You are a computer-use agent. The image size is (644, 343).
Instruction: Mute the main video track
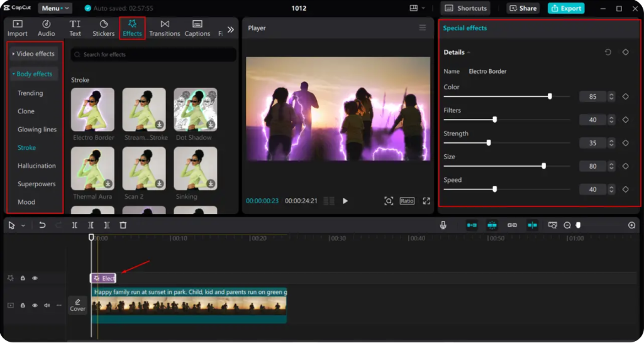[x=47, y=305]
